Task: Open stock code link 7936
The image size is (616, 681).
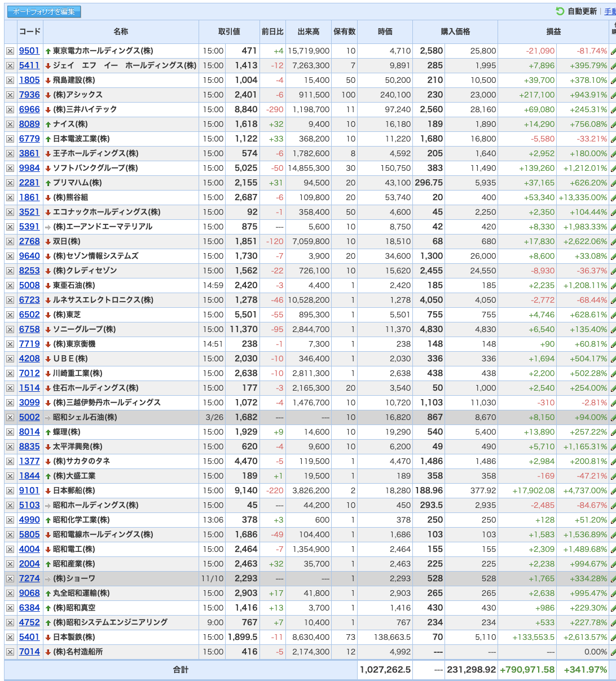Action: tap(29, 95)
